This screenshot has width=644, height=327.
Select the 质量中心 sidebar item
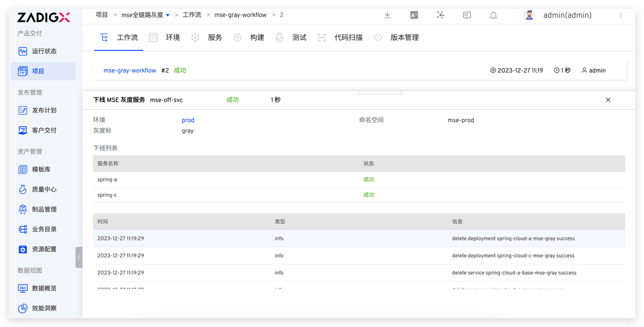point(43,189)
